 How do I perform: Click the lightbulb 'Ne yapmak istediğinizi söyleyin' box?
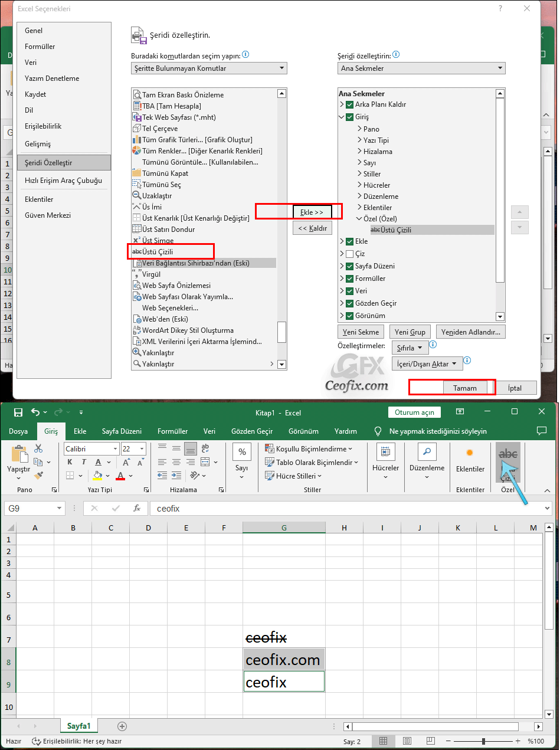tap(432, 431)
